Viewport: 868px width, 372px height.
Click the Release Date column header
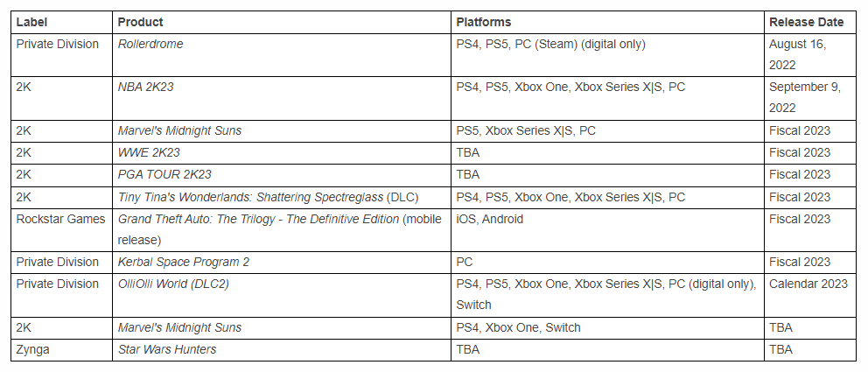click(x=807, y=22)
